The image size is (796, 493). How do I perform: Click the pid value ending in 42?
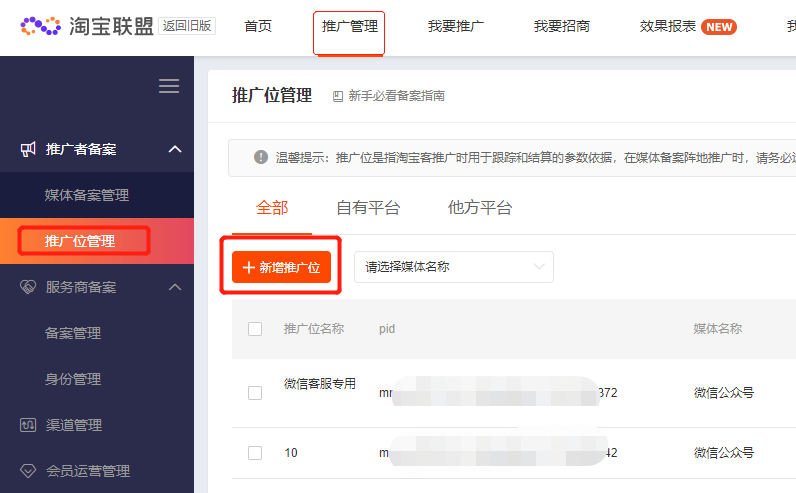point(498,452)
